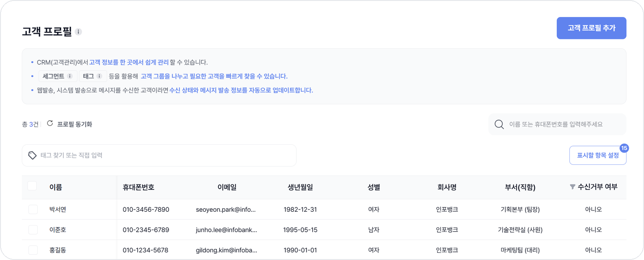Open customer name 이준호
644x260 pixels.
[x=58, y=230]
